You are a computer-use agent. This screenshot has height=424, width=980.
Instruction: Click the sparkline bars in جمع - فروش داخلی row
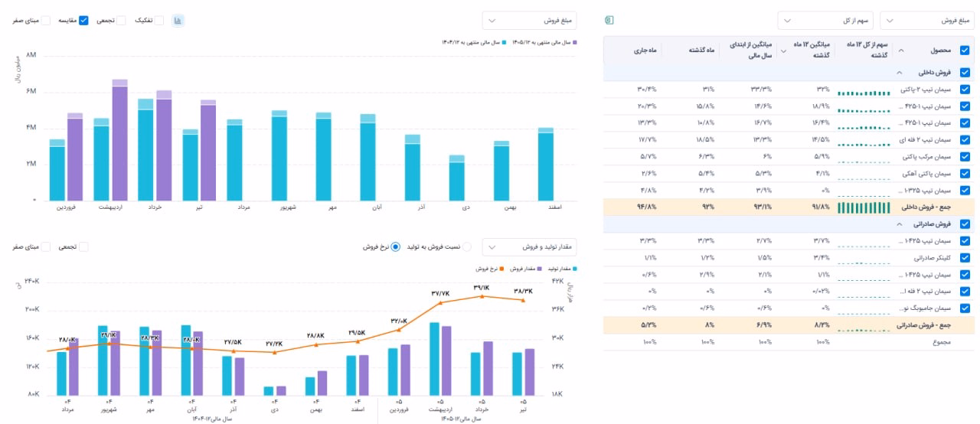pos(864,207)
